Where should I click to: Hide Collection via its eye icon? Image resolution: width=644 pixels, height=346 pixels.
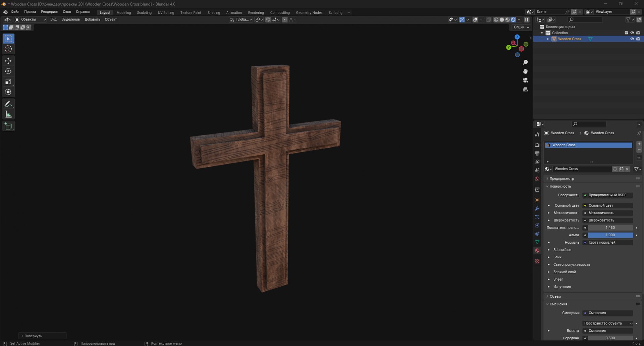click(x=632, y=33)
